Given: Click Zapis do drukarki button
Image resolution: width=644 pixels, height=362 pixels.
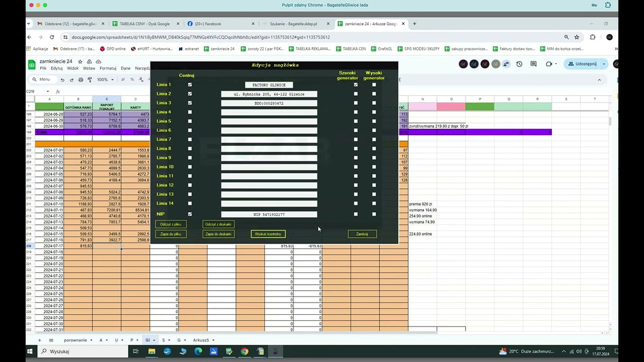Looking at the screenshot, I should point(218,234).
